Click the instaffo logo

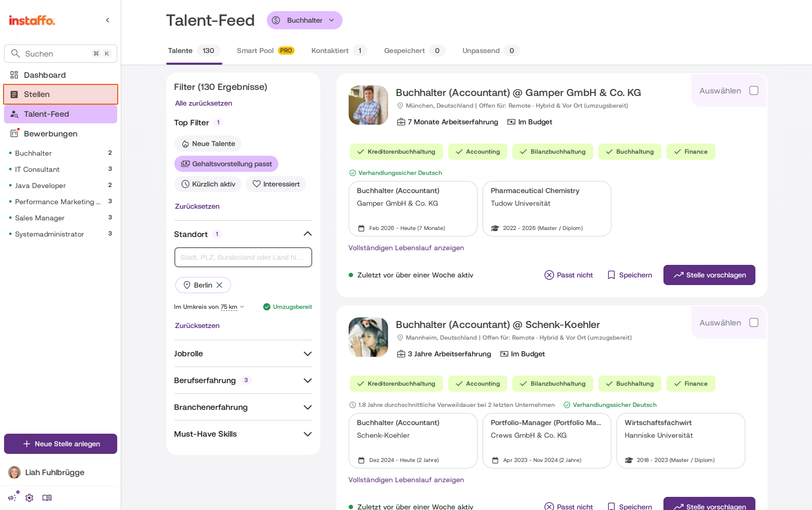coord(32,20)
